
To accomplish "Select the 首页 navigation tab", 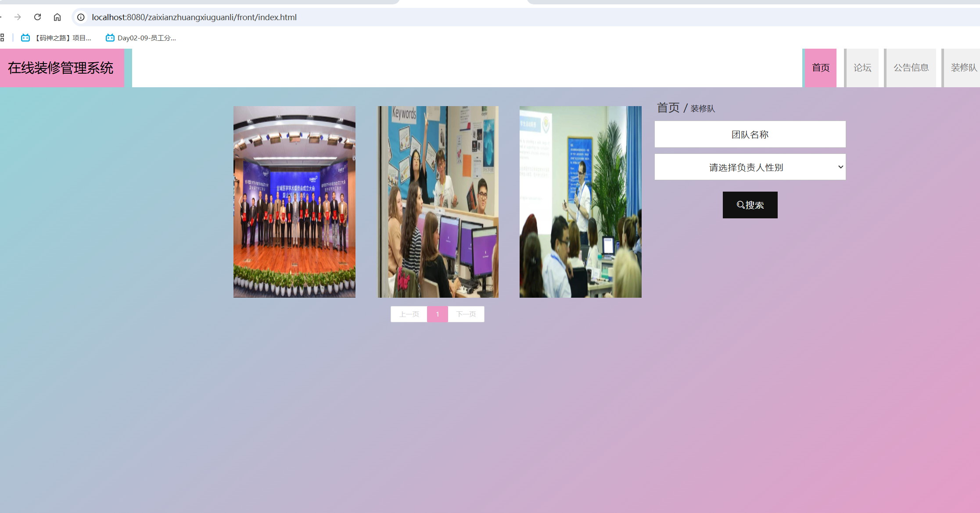I will point(820,68).
